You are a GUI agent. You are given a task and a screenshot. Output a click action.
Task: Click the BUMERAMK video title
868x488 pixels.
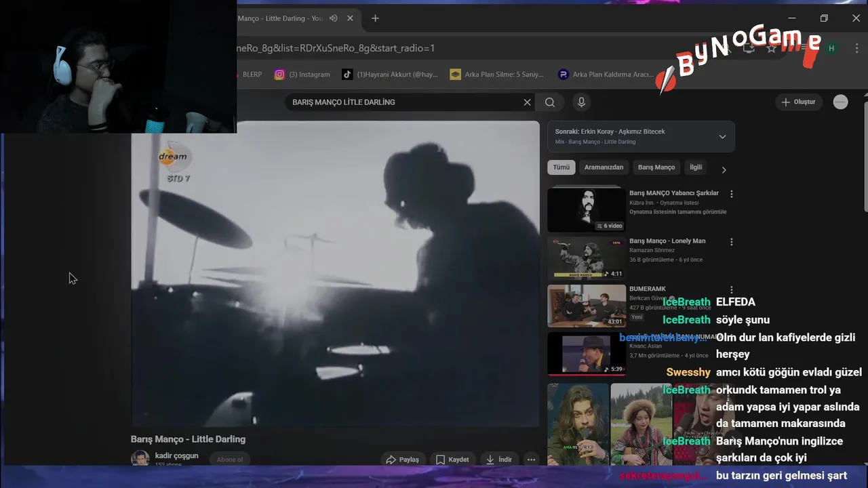click(648, 289)
